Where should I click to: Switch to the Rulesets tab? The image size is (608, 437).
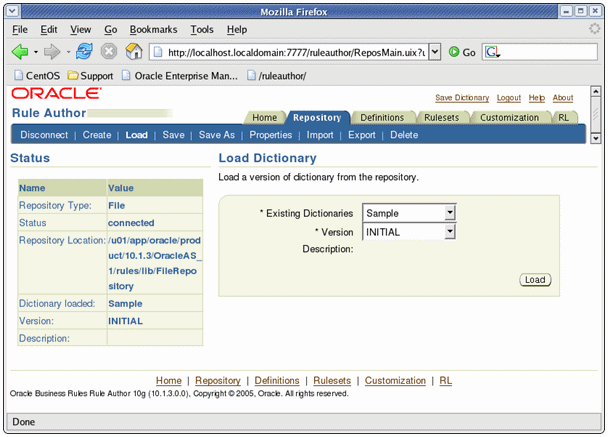(441, 117)
